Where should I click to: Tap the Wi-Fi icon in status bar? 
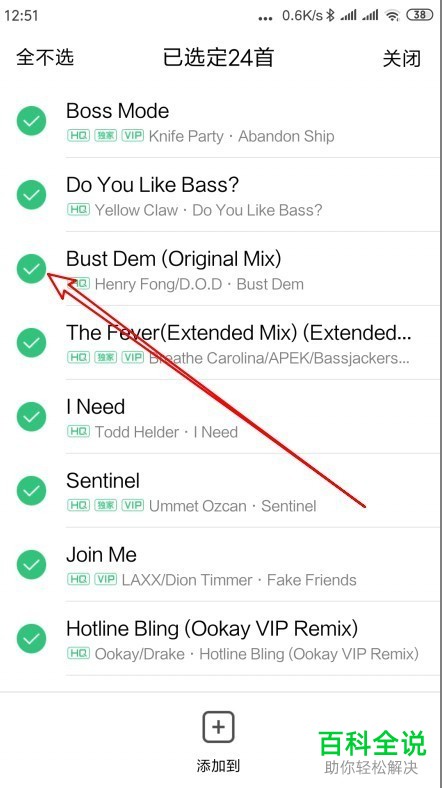click(392, 16)
